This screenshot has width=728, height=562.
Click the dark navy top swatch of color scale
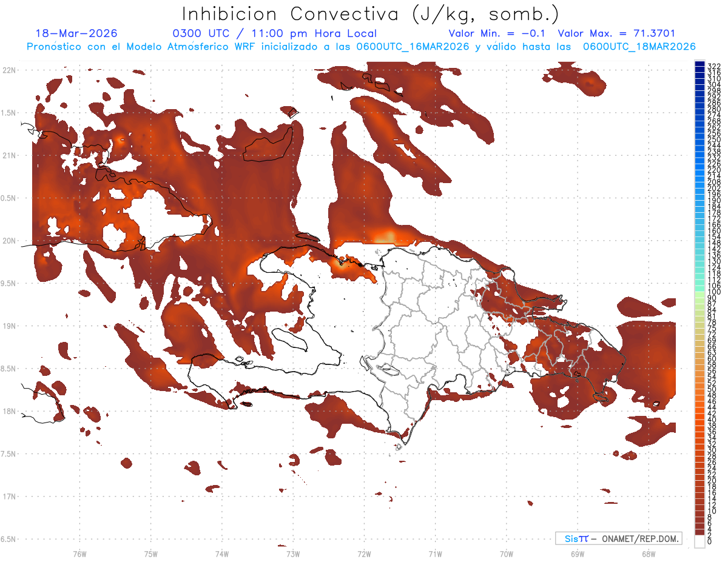(x=699, y=64)
